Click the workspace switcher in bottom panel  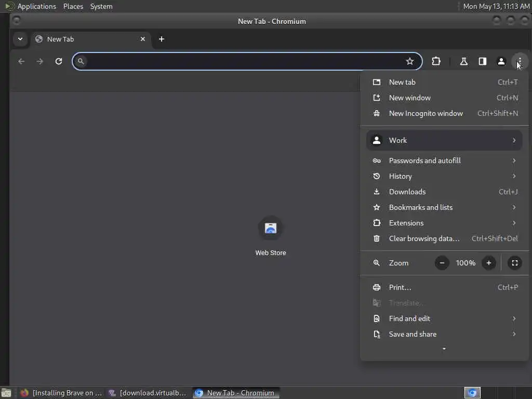click(x=472, y=393)
